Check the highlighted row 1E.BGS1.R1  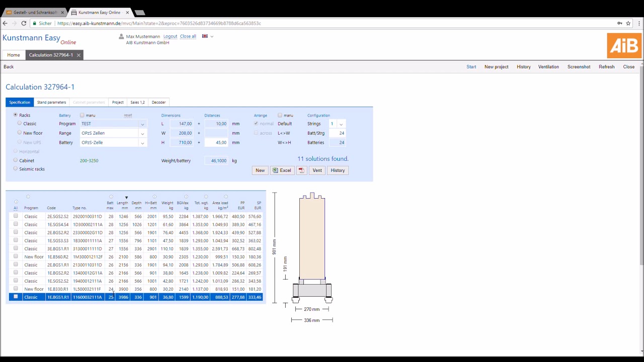click(x=16, y=297)
